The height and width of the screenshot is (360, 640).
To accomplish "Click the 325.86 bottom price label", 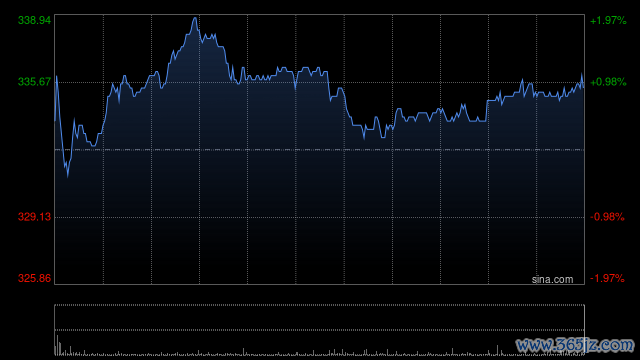I will click(x=34, y=278).
